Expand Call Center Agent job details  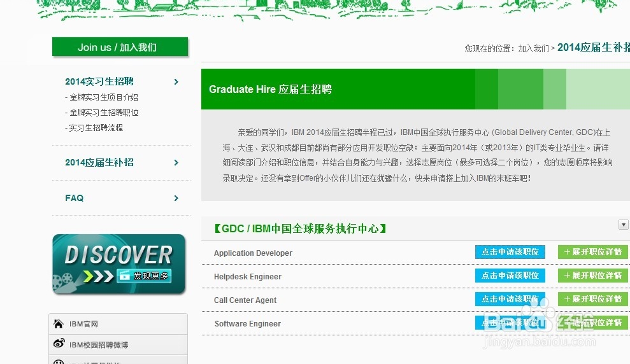click(592, 299)
